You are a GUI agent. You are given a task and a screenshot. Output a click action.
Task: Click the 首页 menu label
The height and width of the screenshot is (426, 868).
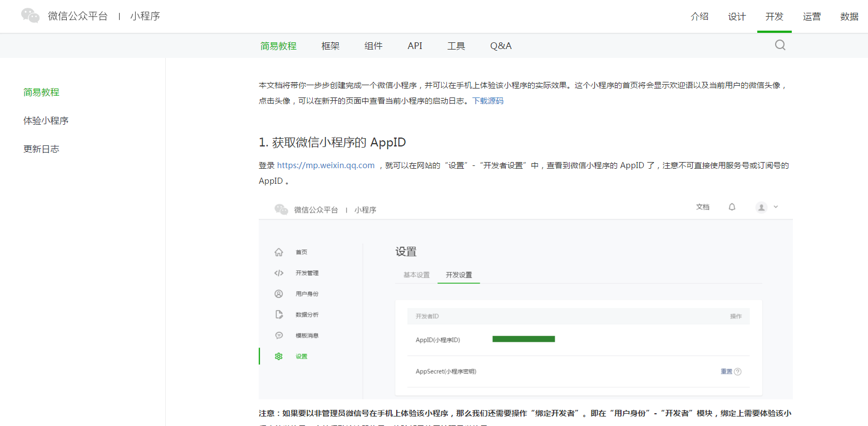[x=302, y=252]
